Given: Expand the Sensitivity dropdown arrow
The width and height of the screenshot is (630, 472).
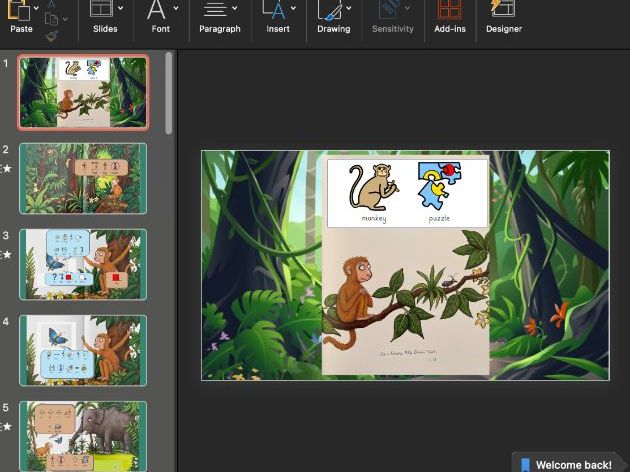Looking at the screenshot, I should pyautogui.click(x=407, y=8).
